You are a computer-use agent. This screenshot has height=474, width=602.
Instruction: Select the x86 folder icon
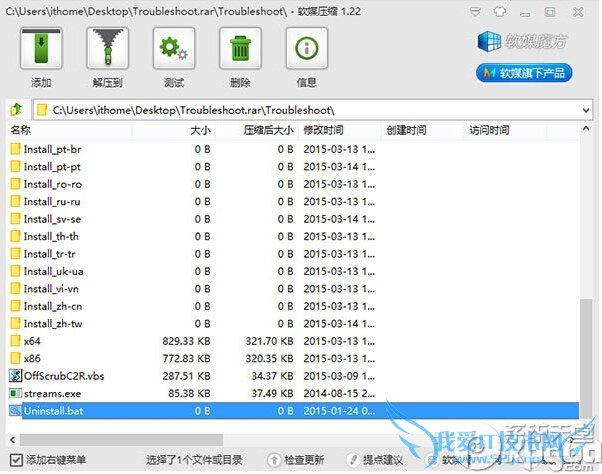(x=15, y=358)
